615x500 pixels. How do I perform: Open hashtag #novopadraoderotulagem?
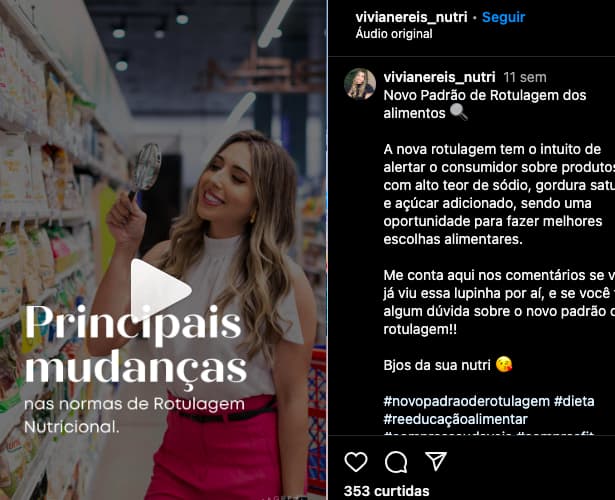[467, 401]
